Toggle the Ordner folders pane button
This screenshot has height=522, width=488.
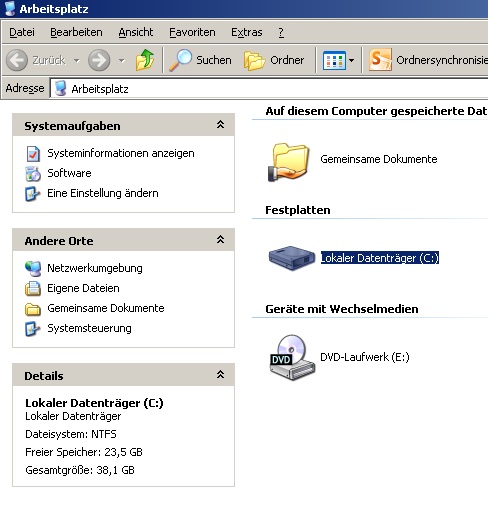[x=274, y=60]
